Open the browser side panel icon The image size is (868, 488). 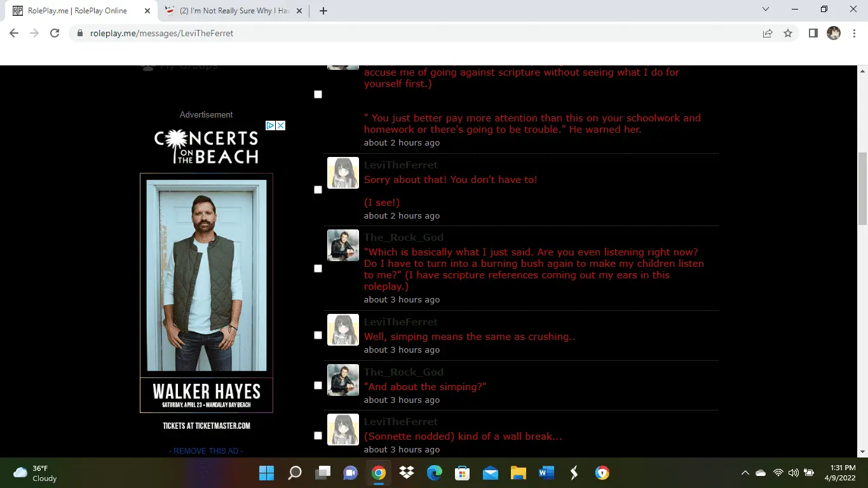pos(813,33)
